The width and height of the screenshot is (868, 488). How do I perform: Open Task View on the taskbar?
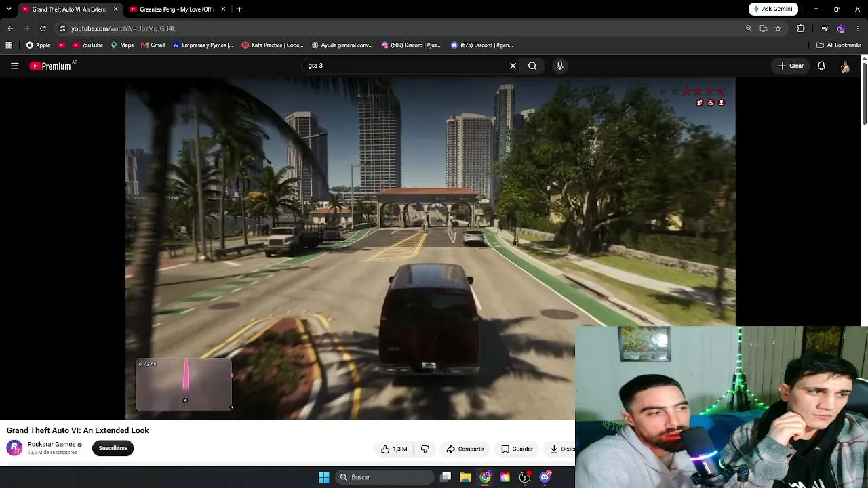[x=446, y=477]
